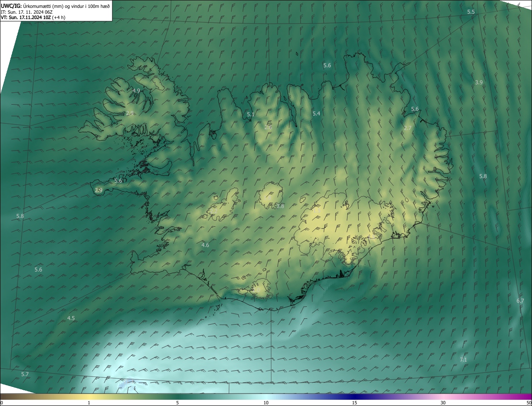
Task: Click the 'UWC/IG: Úrkomumætti (mm)' title line
Action: point(55,5)
